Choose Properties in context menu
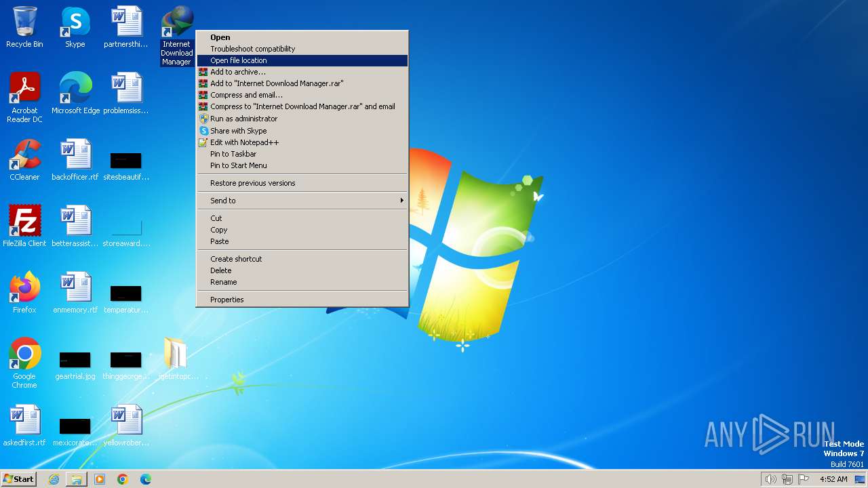868x488 pixels. point(302,300)
